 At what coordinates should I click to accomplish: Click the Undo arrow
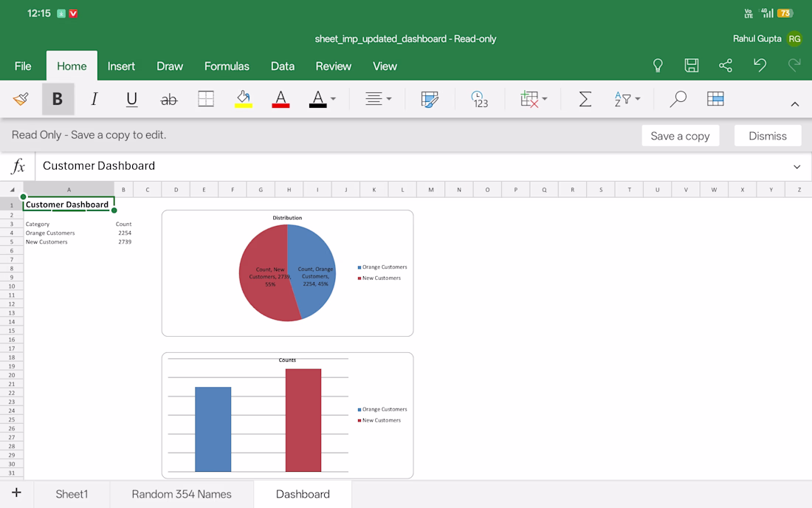click(760, 65)
